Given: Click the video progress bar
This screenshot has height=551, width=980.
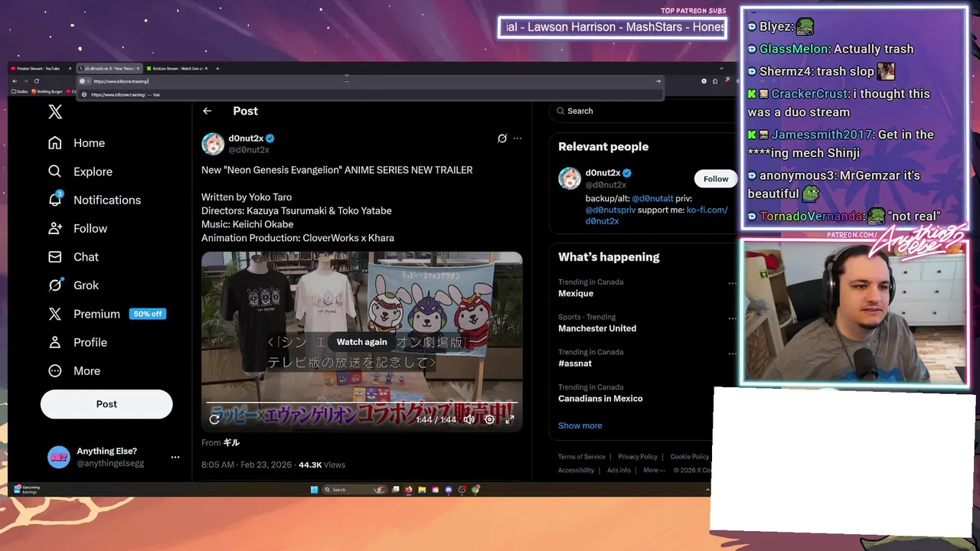Looking at the screenshot, I should click(x=361, y=403).
